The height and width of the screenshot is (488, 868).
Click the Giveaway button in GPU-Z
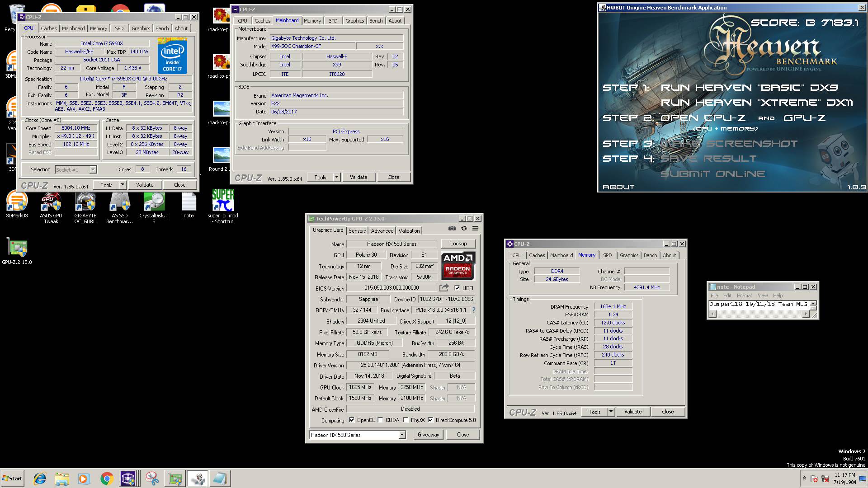(x=428, y=435)
